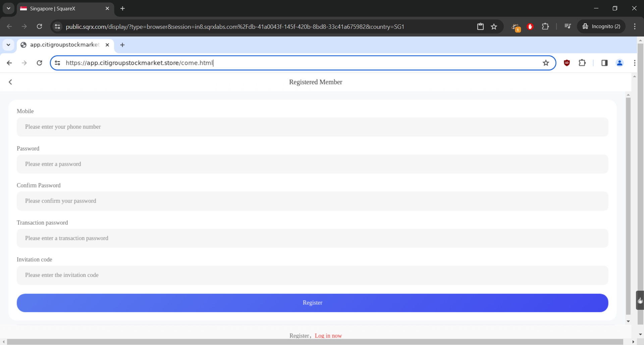Open the inner browser profile avatar

(x=620, y=63)
